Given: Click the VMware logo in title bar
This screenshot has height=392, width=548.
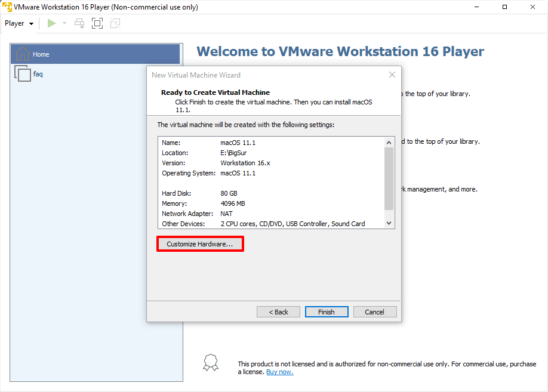Looking at the screenshot, I should tap(7, 7).
